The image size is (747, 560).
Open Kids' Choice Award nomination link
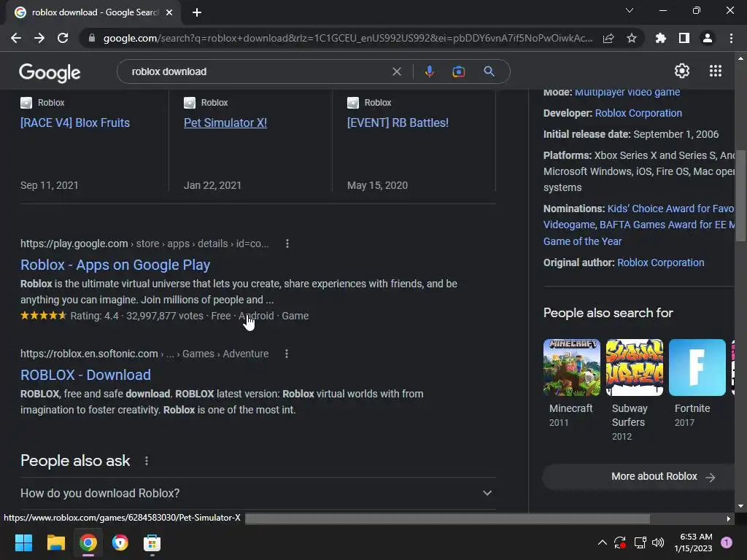[x=670, y=209]
